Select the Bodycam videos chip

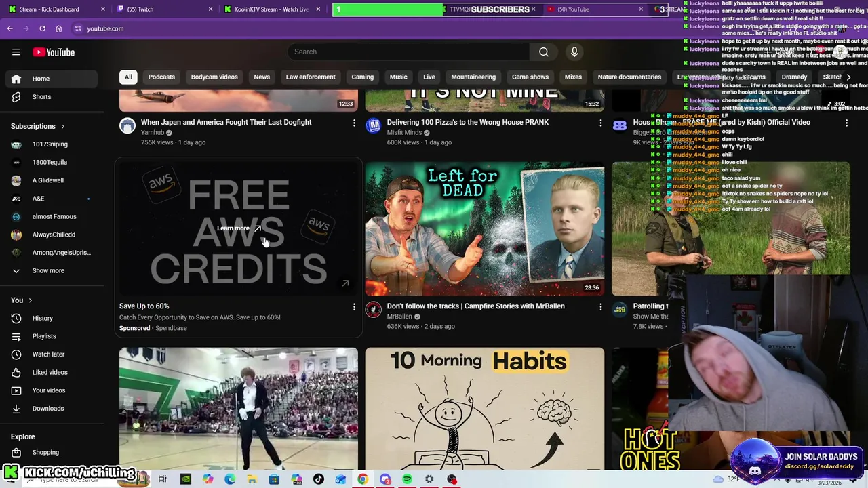(214, 77)
